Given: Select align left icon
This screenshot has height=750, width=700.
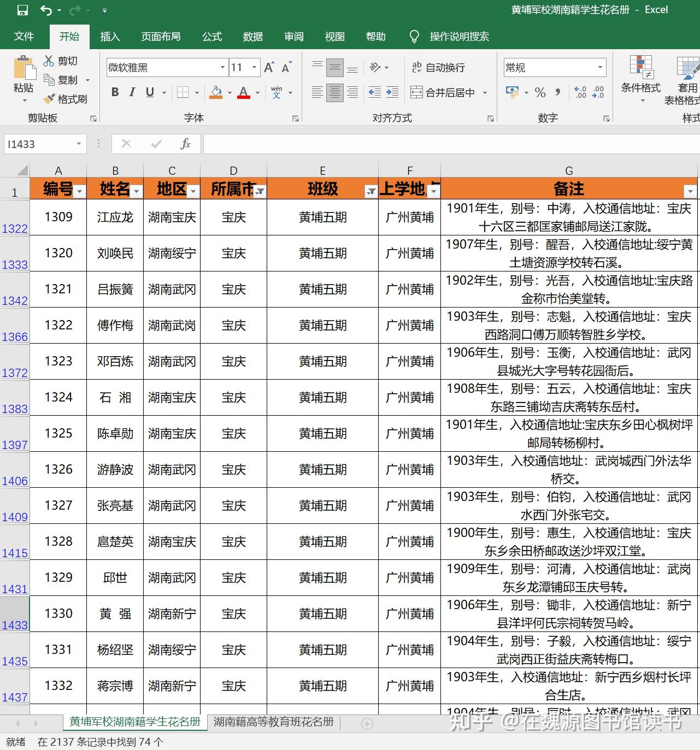Looking at the screenshot, I should (x=317, y=92).
